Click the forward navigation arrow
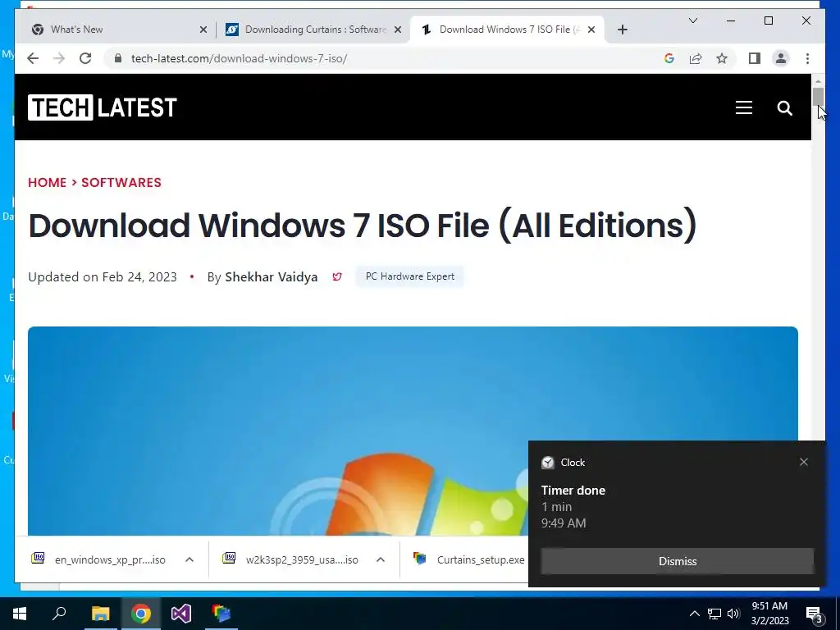This screenshot has width=840, height=630. 59,58
